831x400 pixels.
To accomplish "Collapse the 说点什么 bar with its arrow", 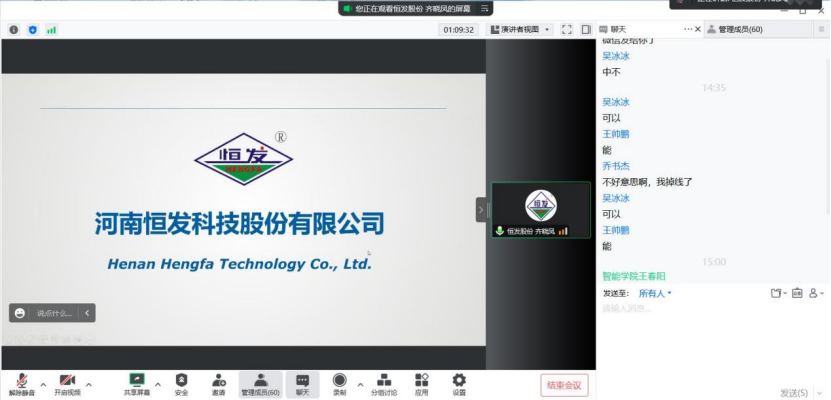I will [87, 313].
